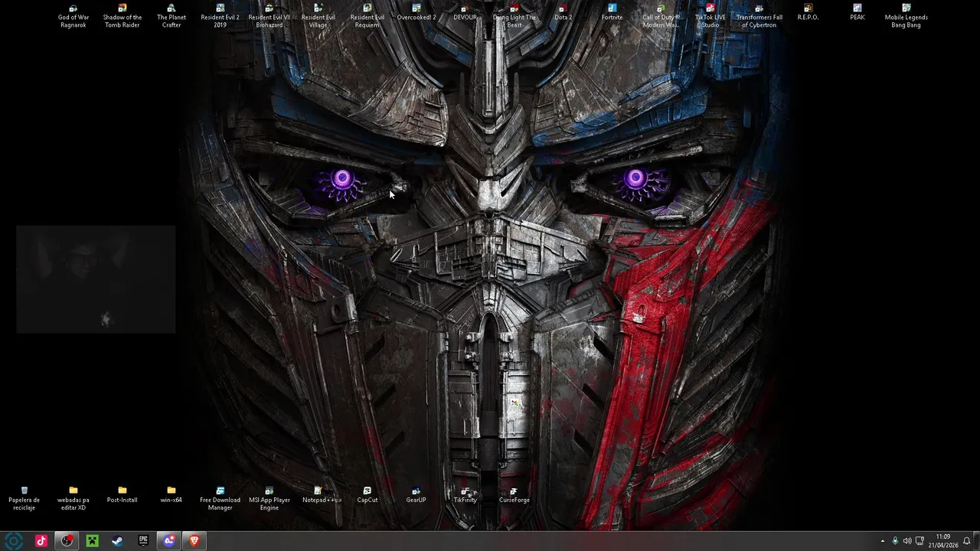Open Steam from the taskbar

(118, 541)
